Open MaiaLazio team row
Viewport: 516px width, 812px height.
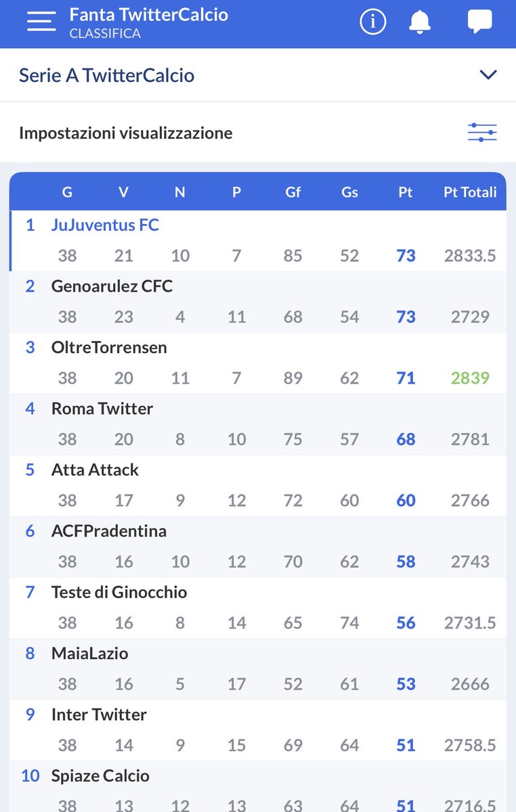click(x=258, y=669)
